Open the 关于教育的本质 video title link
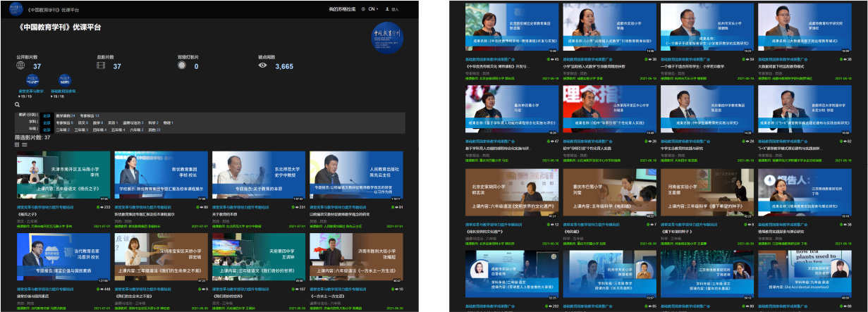This screenshot has height=312, width=868. pos(226,213)
